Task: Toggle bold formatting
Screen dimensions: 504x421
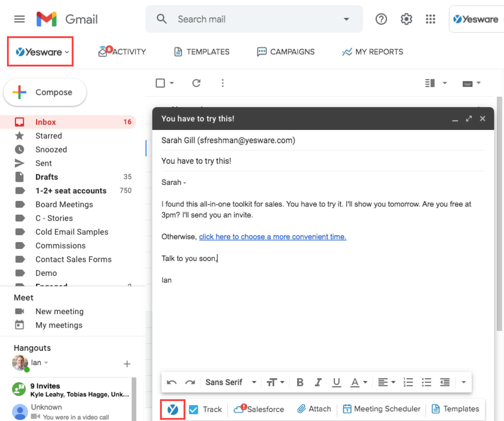Action: (300, 382)
